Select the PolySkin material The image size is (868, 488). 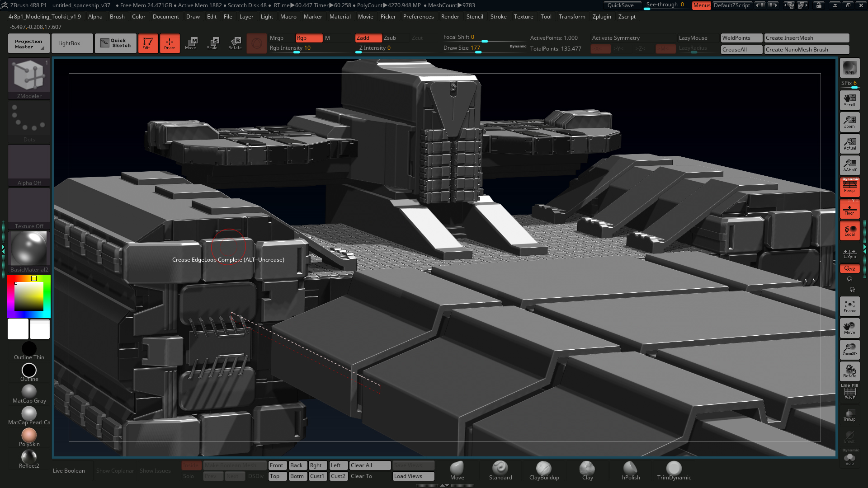point(29,437)
